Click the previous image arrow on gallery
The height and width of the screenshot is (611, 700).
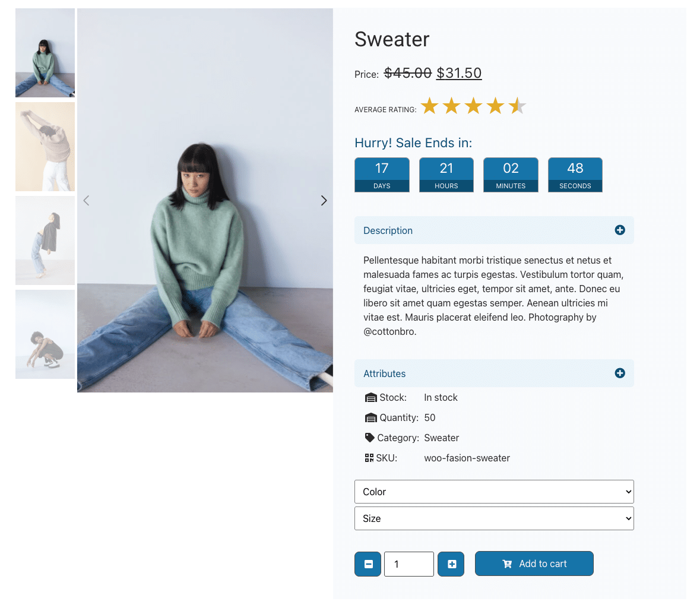point(86,201)
